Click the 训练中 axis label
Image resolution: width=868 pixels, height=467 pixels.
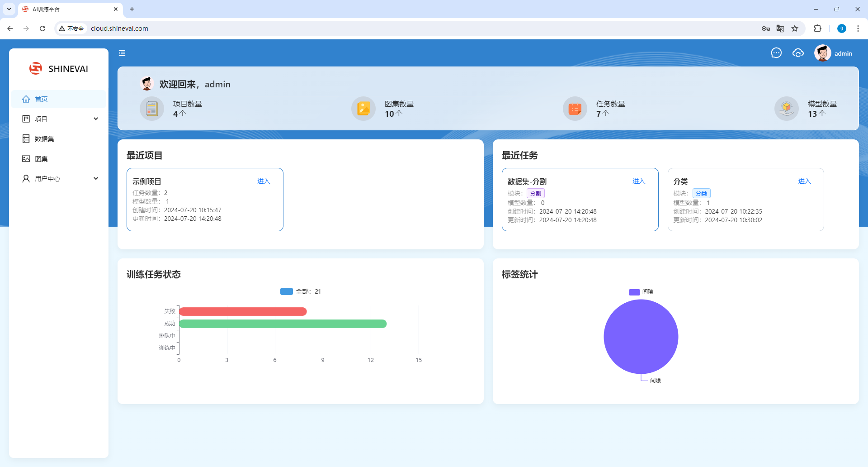(167, 348)
